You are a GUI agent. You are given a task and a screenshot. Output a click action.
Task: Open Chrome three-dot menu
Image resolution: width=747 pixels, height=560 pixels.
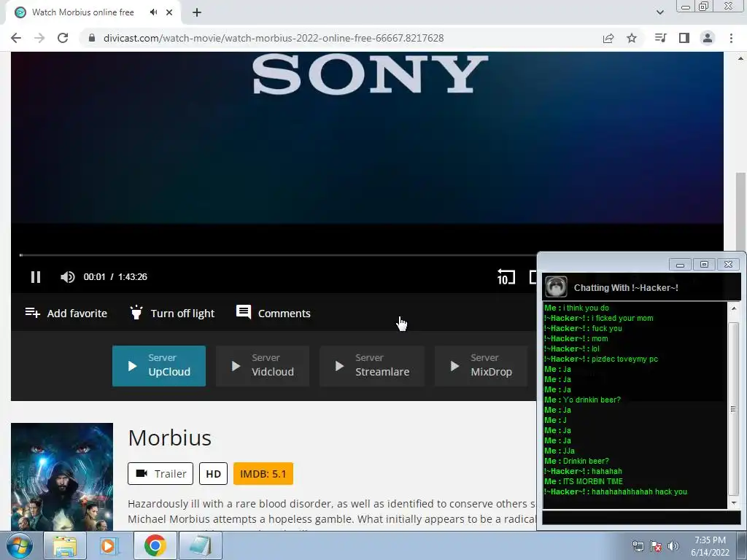[x=731, y=38]
